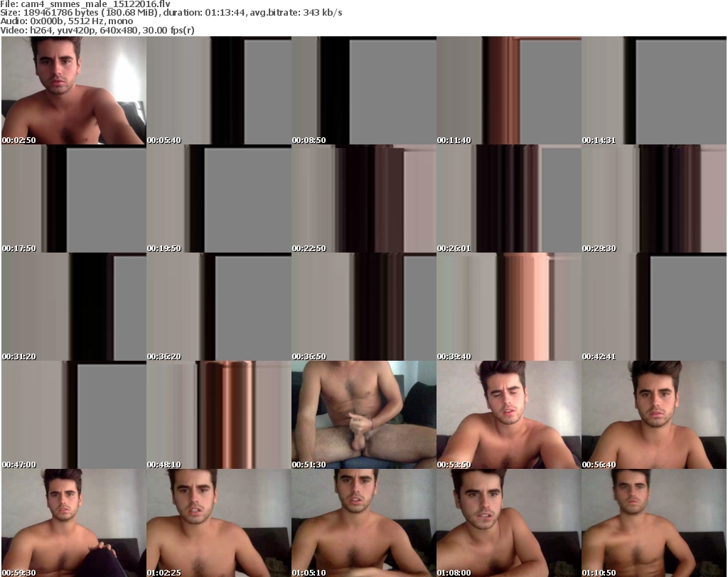Select the frame at timestamp 00:22:50
The image size is (728, 577).
(363, 199)
